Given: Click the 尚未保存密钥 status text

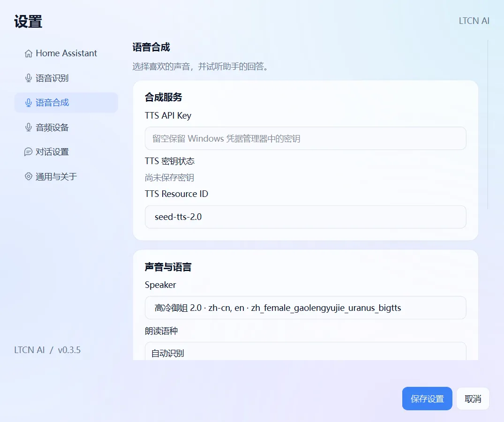Looking at the screenshot, I should pyautogui.click(x=169, y=177).
